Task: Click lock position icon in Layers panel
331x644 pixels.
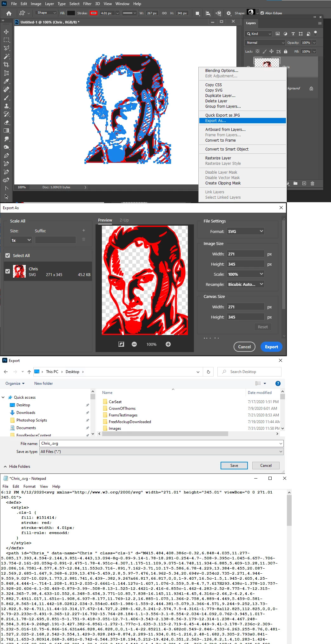Action: [271, 51]
